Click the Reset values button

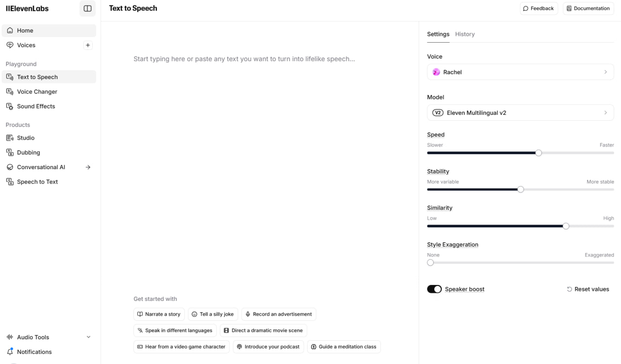(588, 289)
